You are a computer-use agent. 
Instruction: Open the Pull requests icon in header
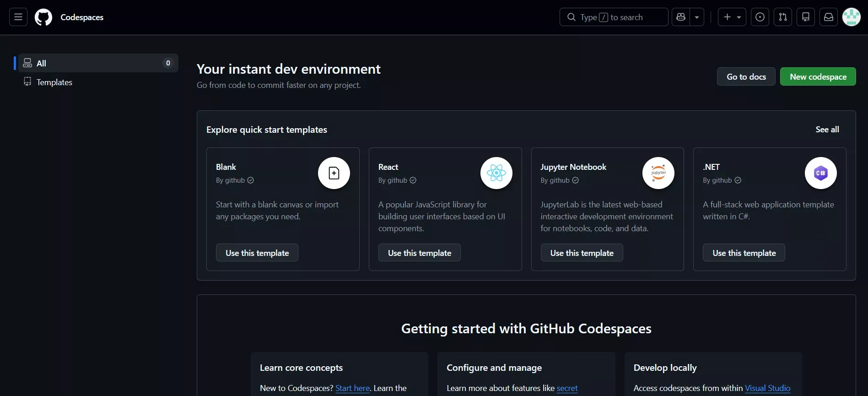[783, 17]
